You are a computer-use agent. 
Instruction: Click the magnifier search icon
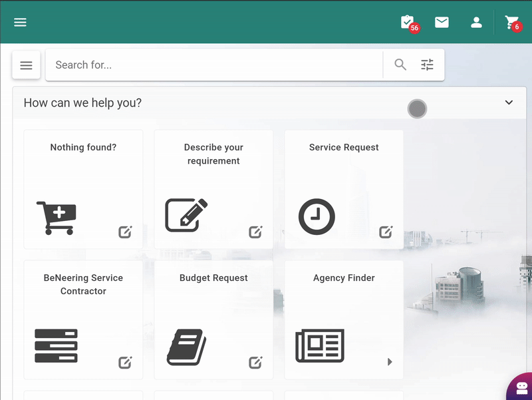(x=400, y=65)
